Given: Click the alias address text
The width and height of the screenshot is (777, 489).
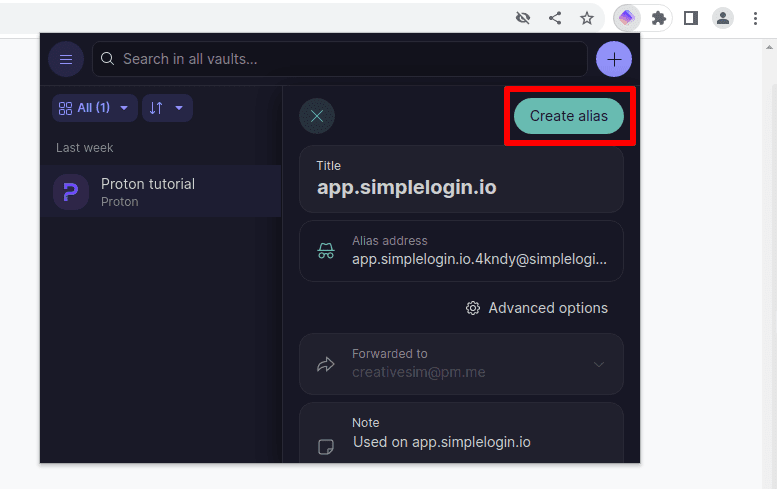Looking at the screenshot, I should coord(479,259).
